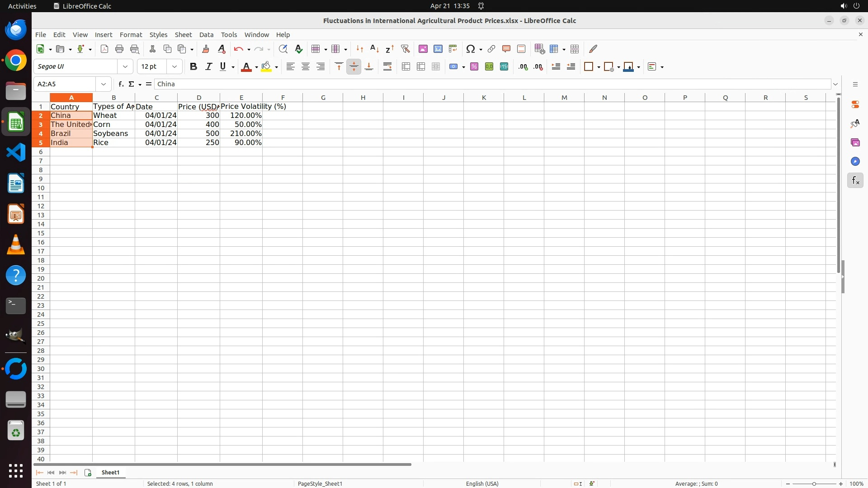Screen dimensions: 868x488
Task: Expand the Name Box dropdown arrow
Action: pos(104,84)
